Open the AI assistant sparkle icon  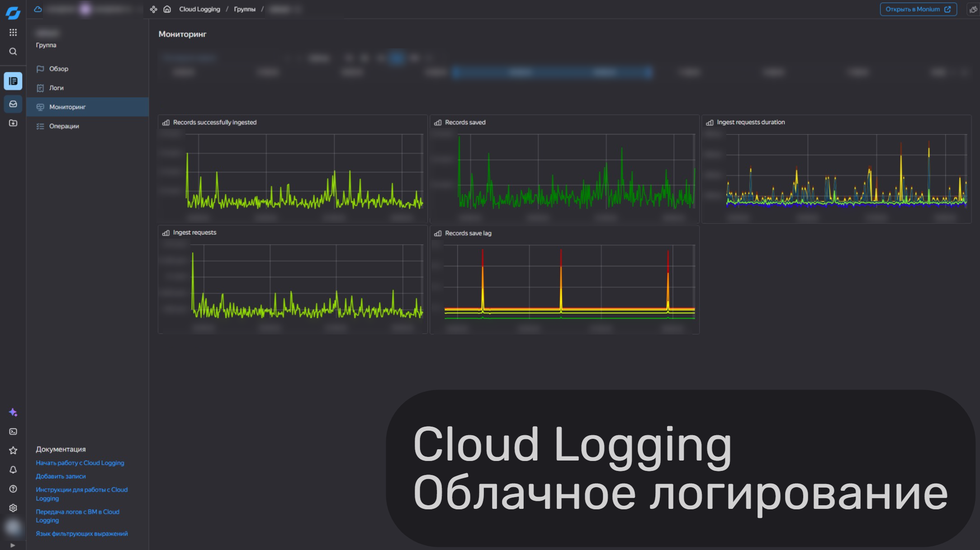(x=13, y=412)
